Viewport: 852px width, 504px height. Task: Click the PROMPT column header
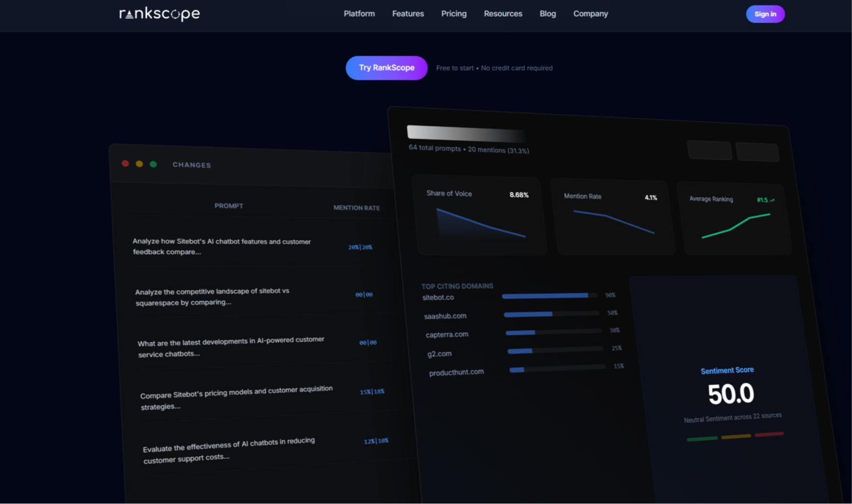[229, 206]
